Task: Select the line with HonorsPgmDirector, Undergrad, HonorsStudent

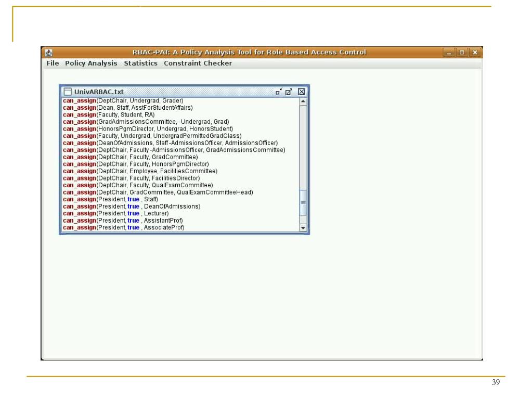Action: [148, 129]
